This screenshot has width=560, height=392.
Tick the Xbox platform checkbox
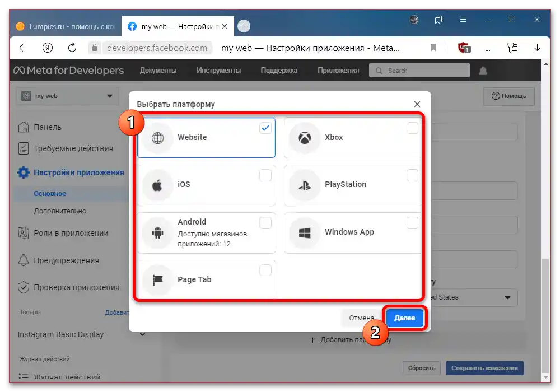coord(412,128)
